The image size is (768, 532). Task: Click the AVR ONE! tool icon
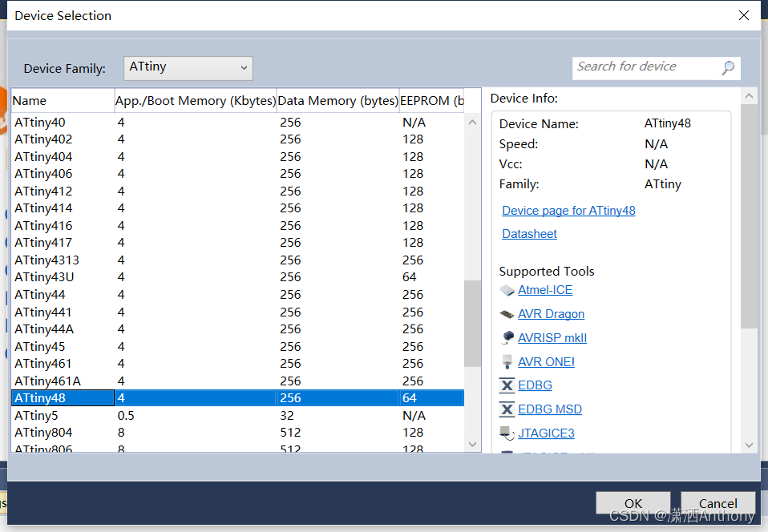pyautogui.click(x=507, y=361)
